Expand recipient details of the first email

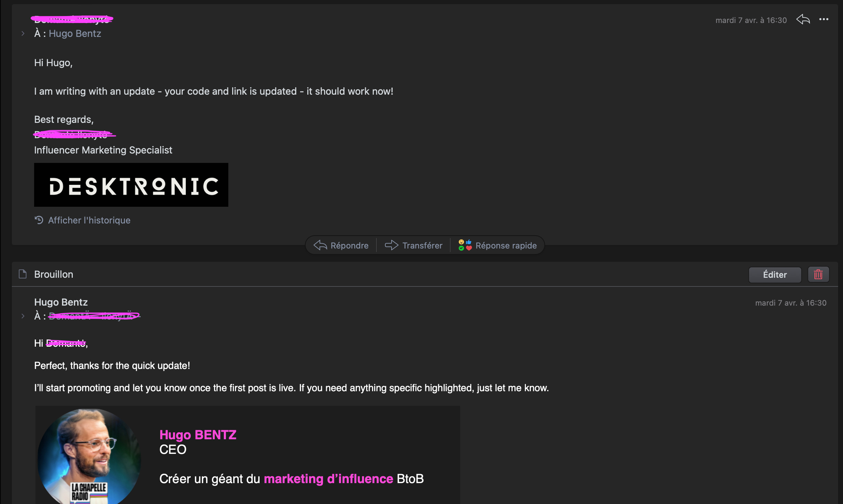[x=23, y=34]
